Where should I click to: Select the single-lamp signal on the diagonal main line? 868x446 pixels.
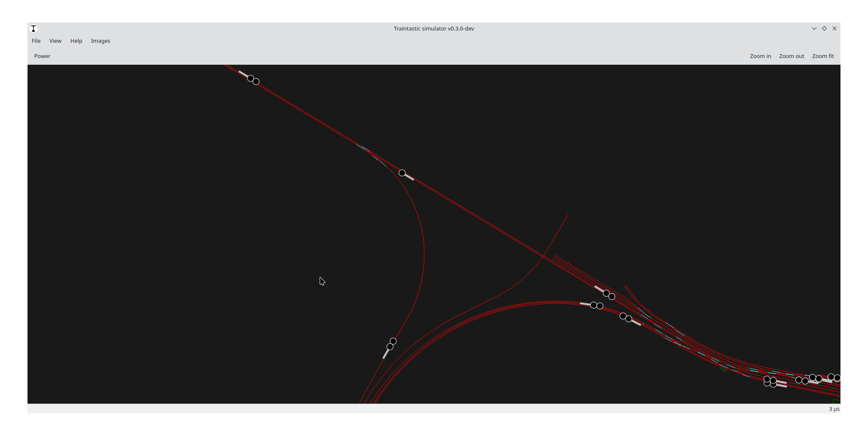[x=403, y=173]
